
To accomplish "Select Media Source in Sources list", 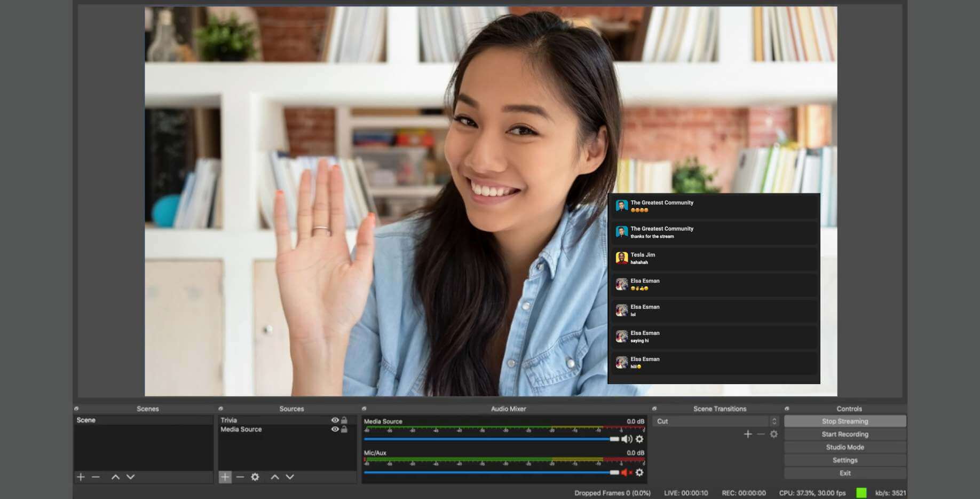I will [x=287, y=429].
